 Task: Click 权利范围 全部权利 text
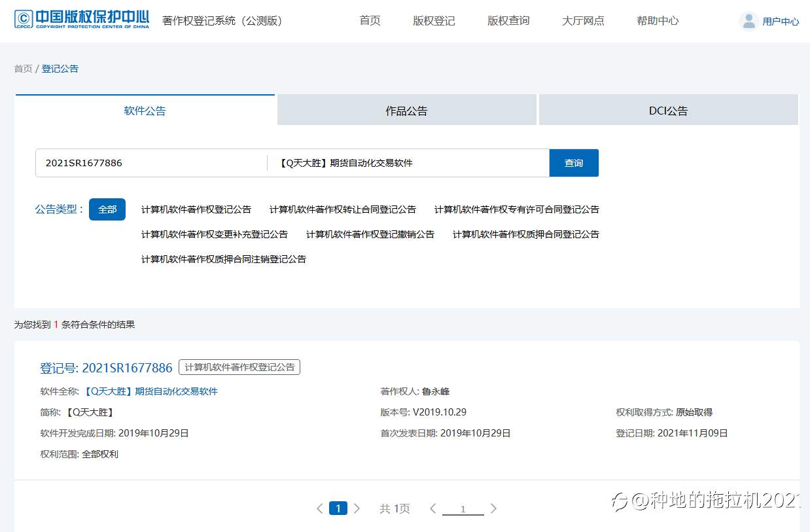click(x=100, y=454)
